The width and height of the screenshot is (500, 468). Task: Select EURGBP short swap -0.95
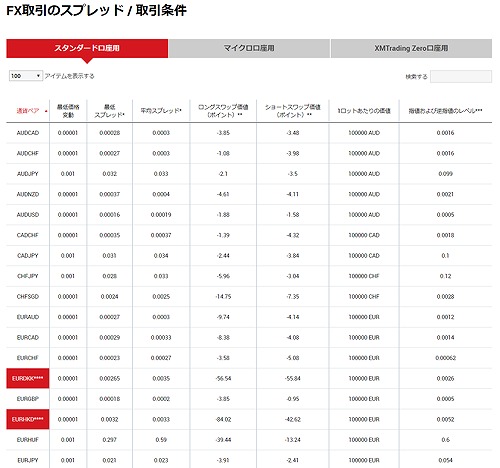(293, 399)
